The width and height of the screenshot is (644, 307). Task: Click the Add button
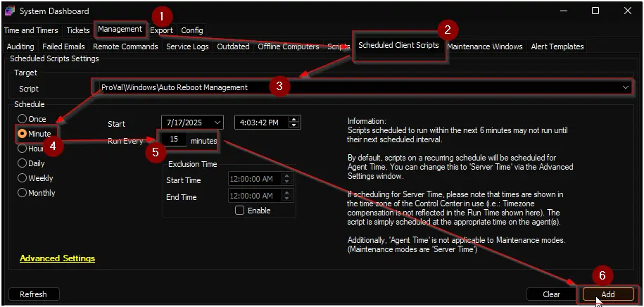tap(608, 294)
